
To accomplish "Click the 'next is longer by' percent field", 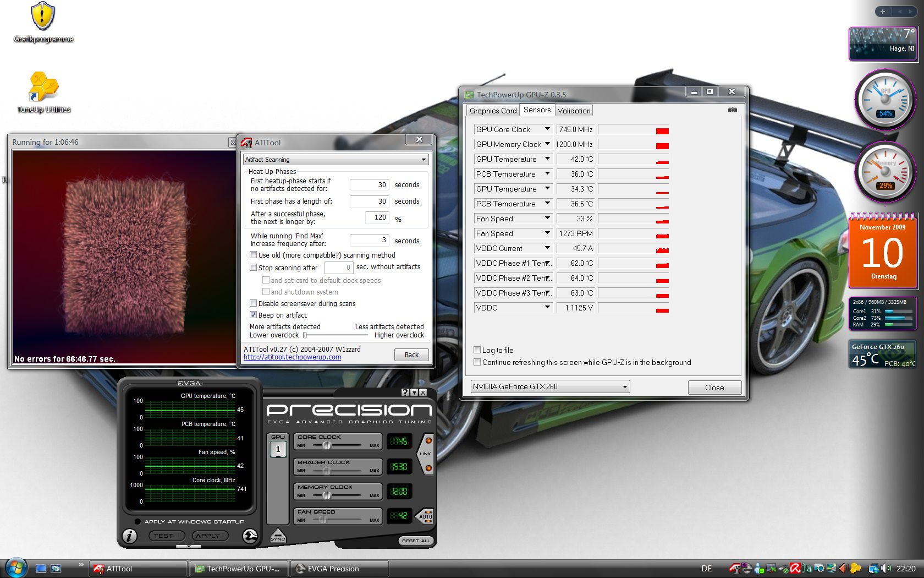I will point(377,217).
